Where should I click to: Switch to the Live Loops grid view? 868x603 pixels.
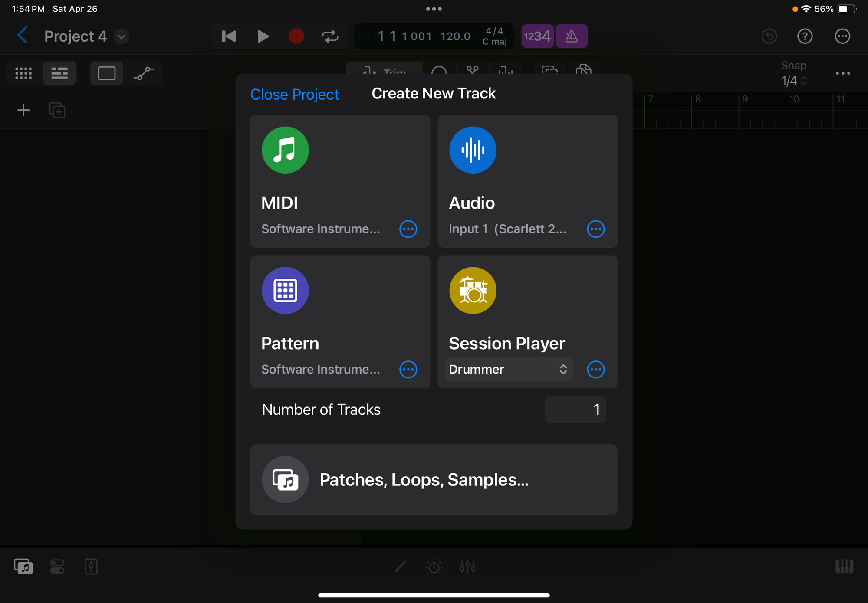coord(23,73)
